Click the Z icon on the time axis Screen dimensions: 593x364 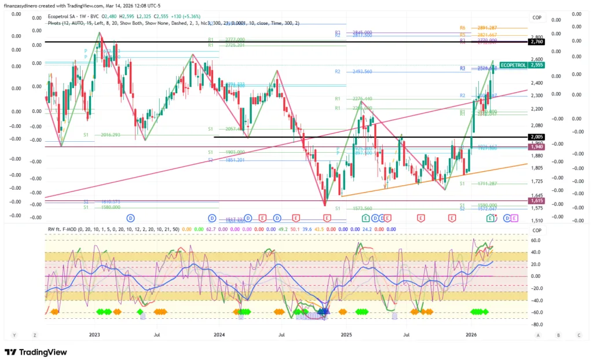tap(35, 334)
